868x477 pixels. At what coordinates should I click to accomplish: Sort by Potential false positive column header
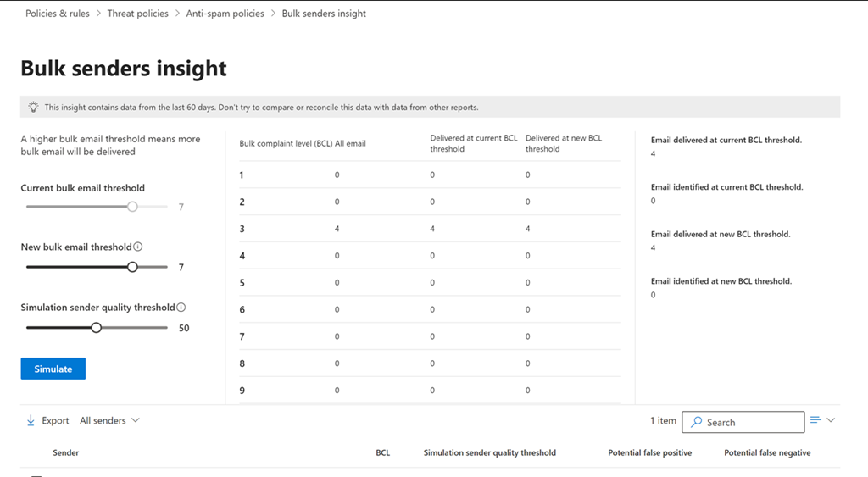coord(649,452)
